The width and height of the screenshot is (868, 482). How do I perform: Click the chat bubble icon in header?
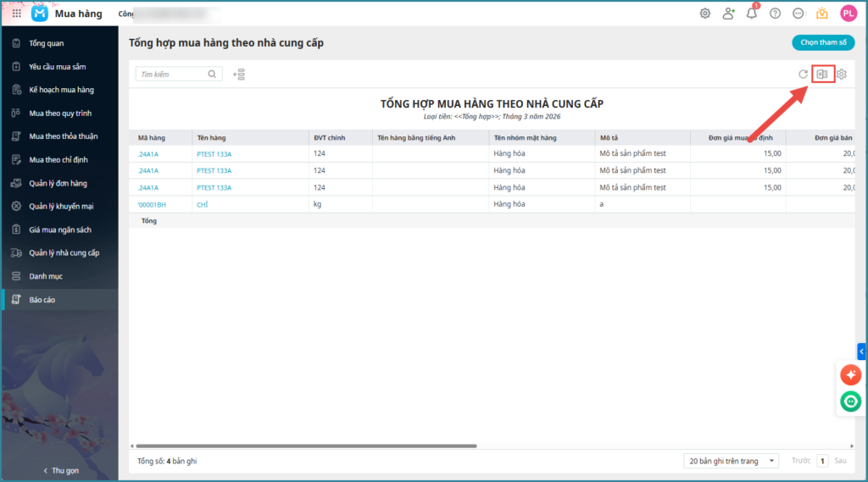[798, 14]
